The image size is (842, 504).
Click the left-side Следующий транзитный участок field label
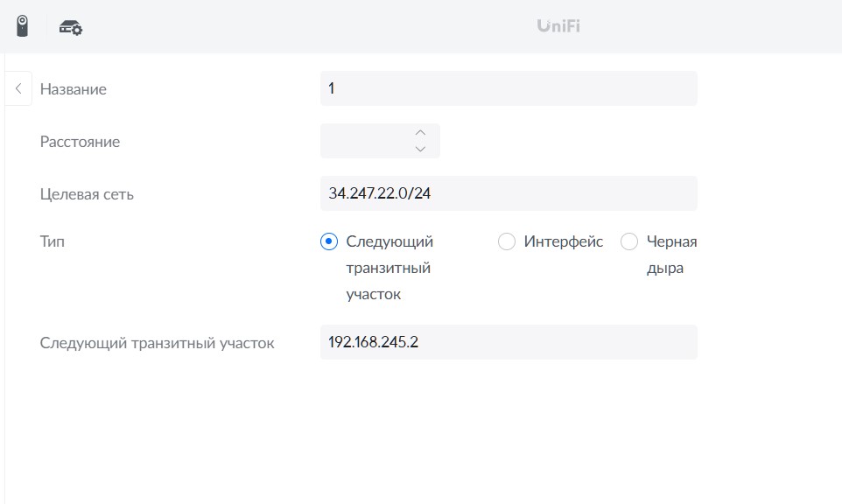[x=157, y=343]
